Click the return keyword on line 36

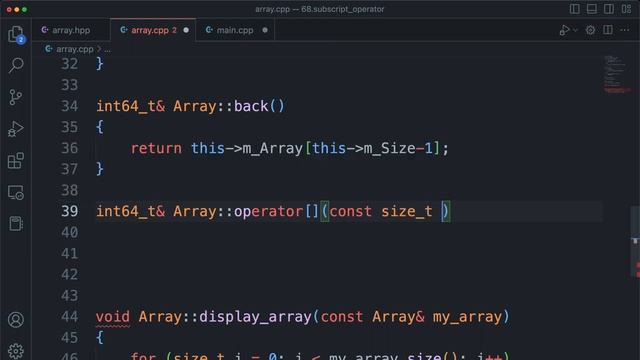(x=156, y=148)
